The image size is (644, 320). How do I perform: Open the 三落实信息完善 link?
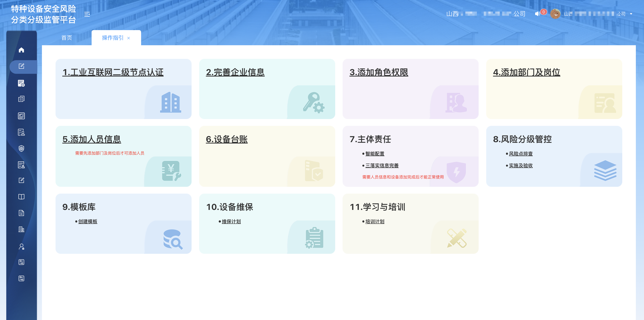pos(382,165)
